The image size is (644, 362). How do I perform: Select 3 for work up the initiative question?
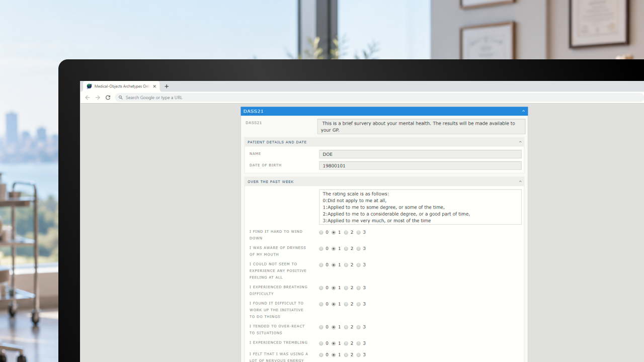pos(359,304)
